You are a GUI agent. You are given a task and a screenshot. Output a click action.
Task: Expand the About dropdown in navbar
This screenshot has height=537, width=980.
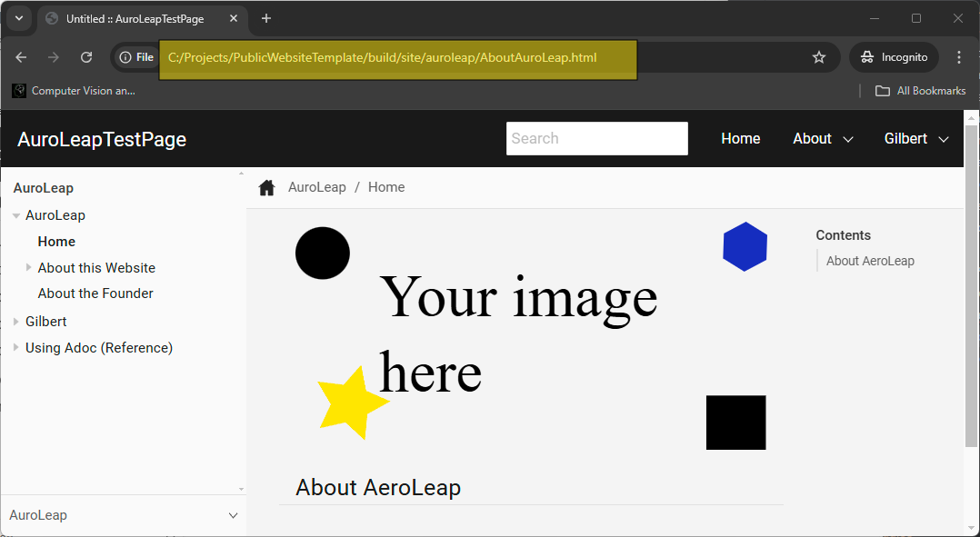click(823, 138)
